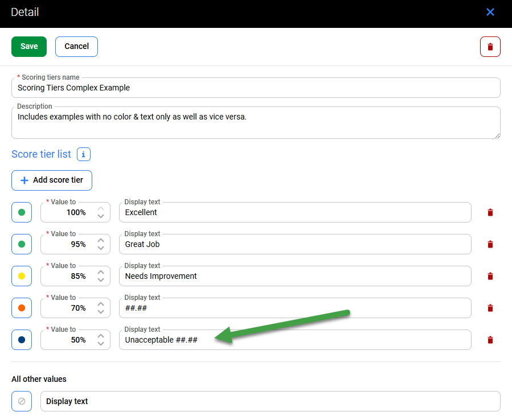This screenshot has height=420, width=512.
Task: Decrease the 95% value with down arrow
Action: coord(101,248)
